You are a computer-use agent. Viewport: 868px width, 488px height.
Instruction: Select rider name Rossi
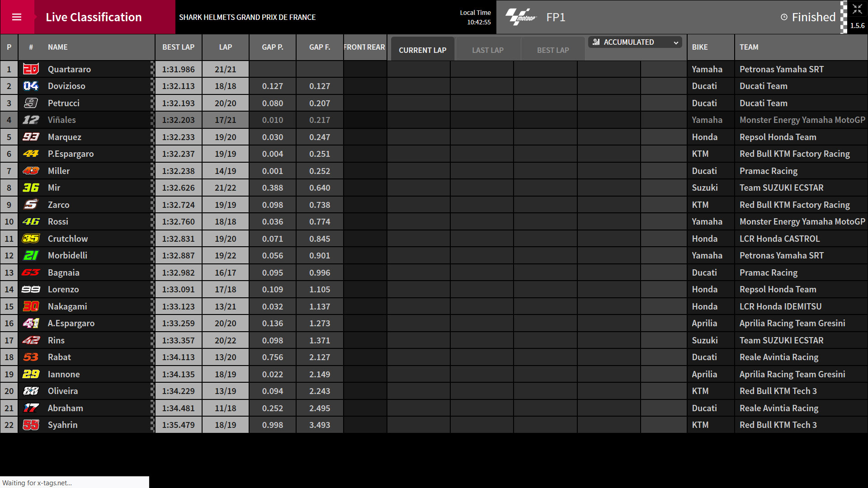click(58, 221)
